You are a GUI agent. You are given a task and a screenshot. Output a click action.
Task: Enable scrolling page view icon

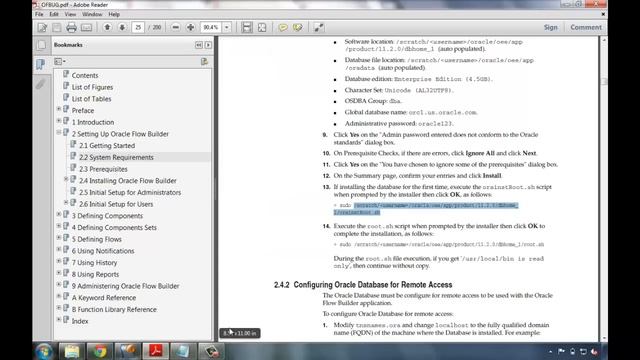pos(247,27)
